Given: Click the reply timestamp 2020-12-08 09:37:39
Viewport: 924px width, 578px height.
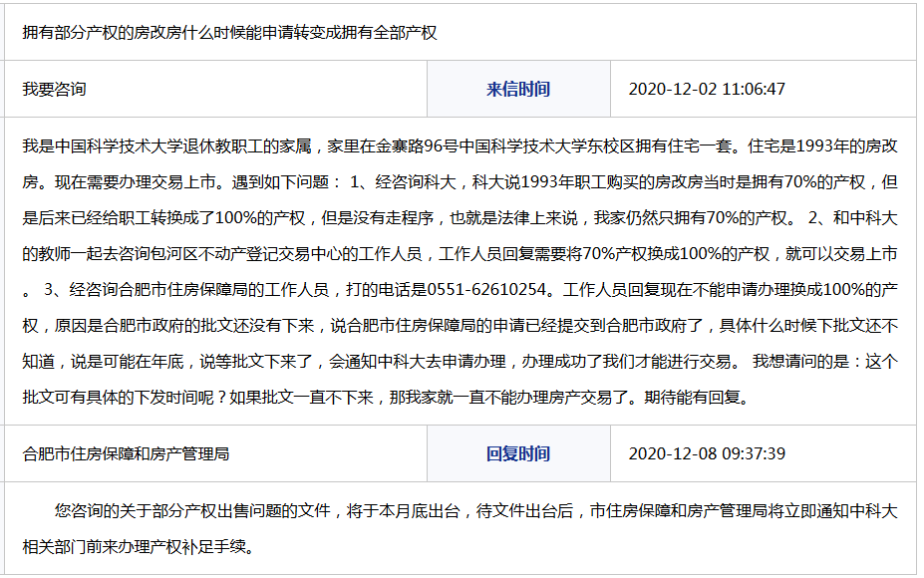Looking at the screenshot, I should point(707,454).
